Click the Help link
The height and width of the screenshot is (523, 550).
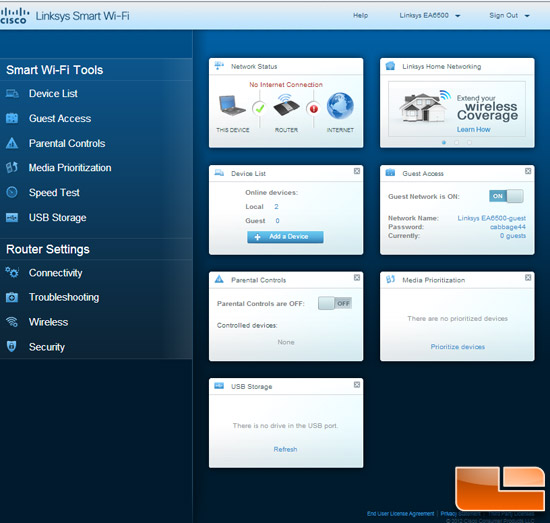pyautogui.click(x=360, y=15)
